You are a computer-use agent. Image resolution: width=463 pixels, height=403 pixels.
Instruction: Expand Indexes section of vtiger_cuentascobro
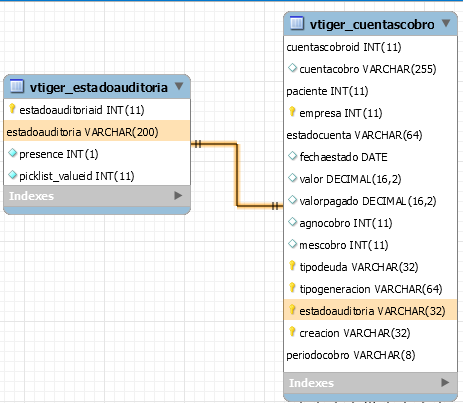point(445,382)
